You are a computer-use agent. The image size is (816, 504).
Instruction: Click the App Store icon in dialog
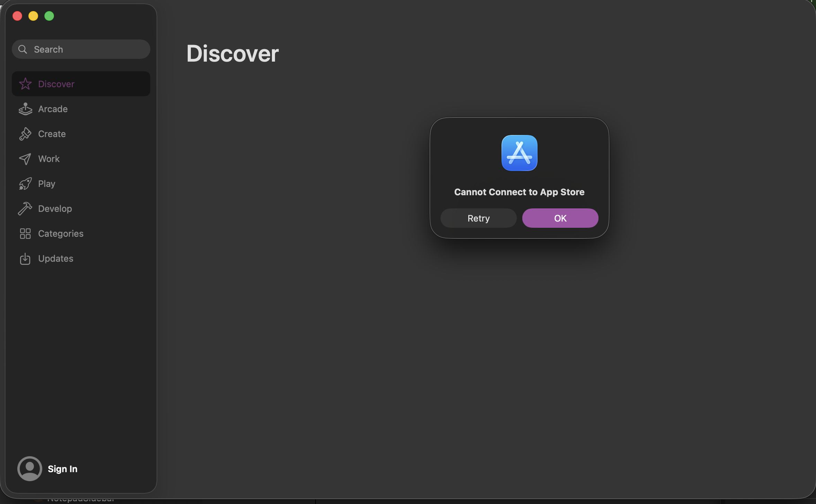(519, 153)
